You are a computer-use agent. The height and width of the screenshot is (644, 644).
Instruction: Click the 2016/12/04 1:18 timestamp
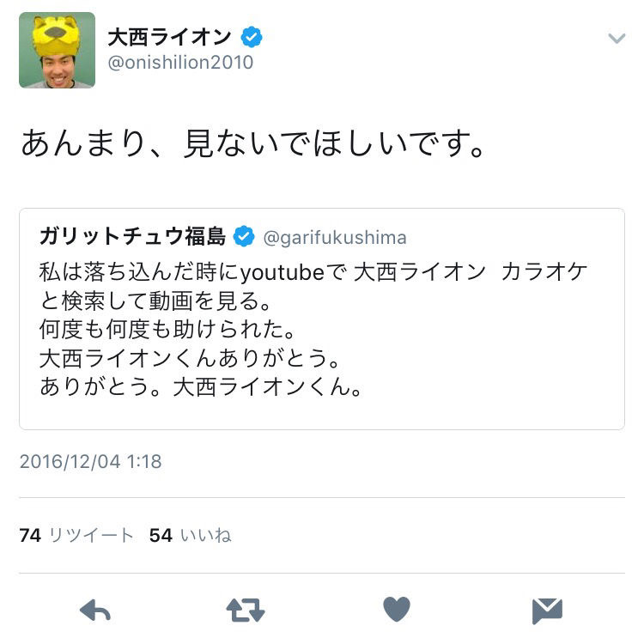[x=91, y=462]
